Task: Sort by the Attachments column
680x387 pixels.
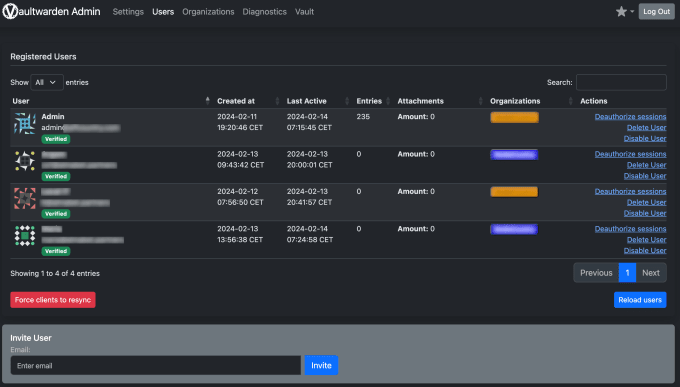Action: point(481,101)
